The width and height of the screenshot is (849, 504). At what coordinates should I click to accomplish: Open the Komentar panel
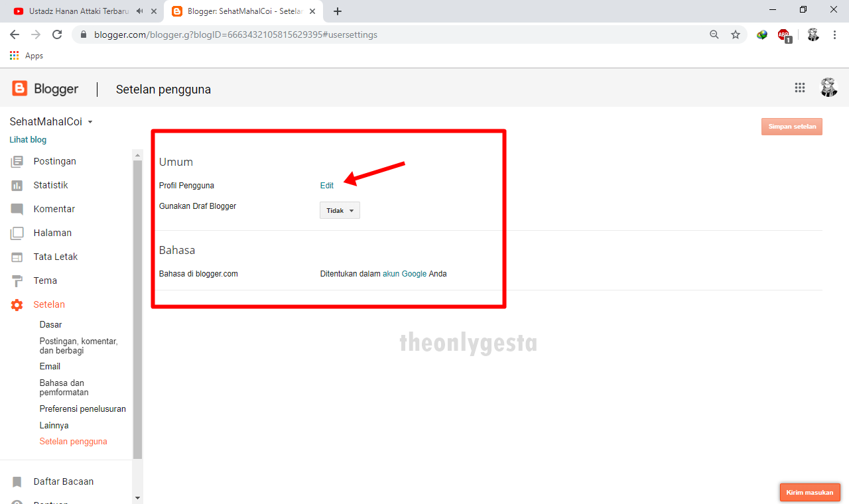click(x=52, y=209)
